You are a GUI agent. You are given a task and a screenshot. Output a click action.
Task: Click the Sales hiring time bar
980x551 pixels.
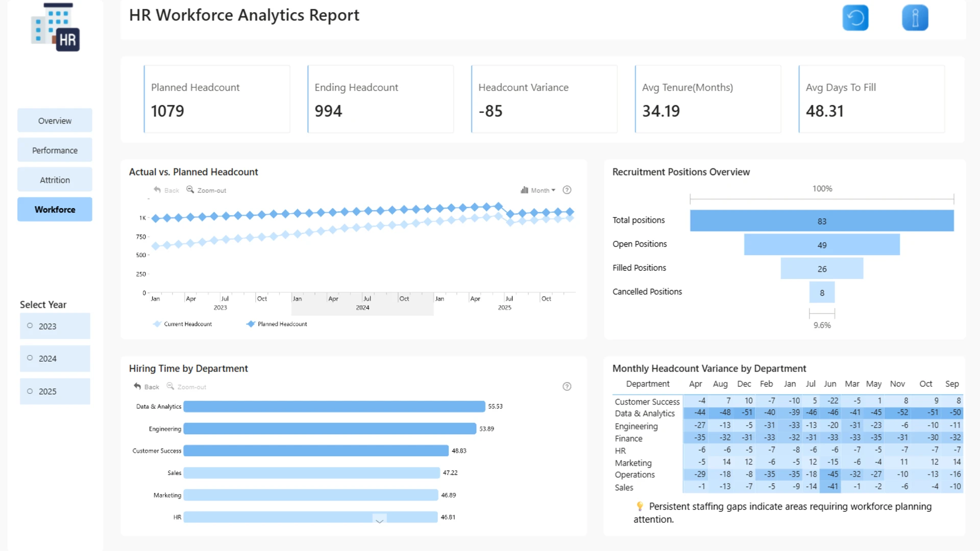point(312,473)
